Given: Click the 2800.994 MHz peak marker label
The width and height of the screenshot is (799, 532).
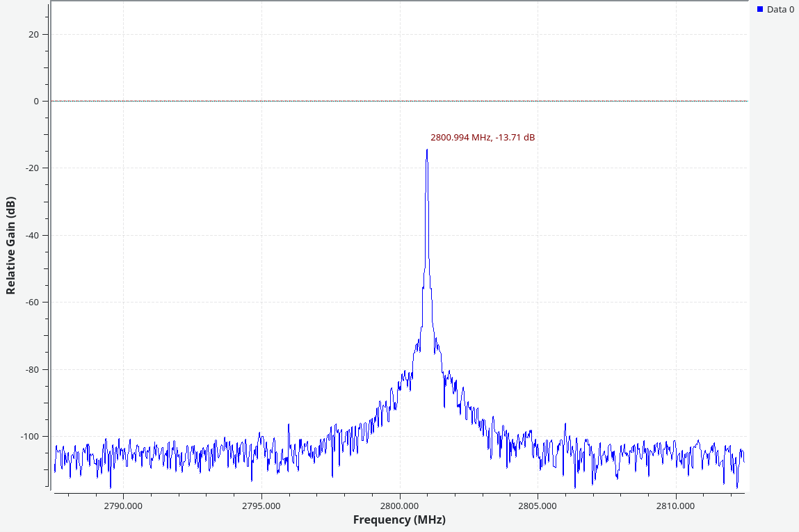Looking at the screenshot, I should pos(483,138).
